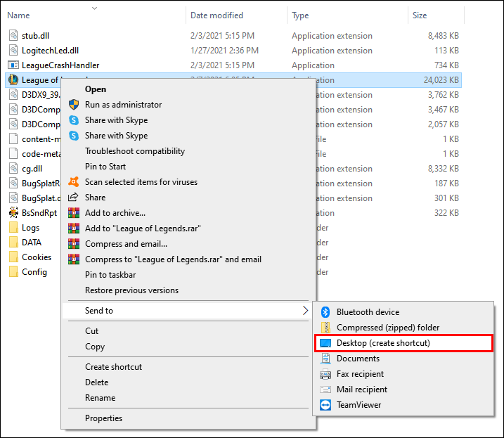Click the TeamViewer icon in the submenu
The height and width of the screenshot is (438, 504).
click(325, 405)
